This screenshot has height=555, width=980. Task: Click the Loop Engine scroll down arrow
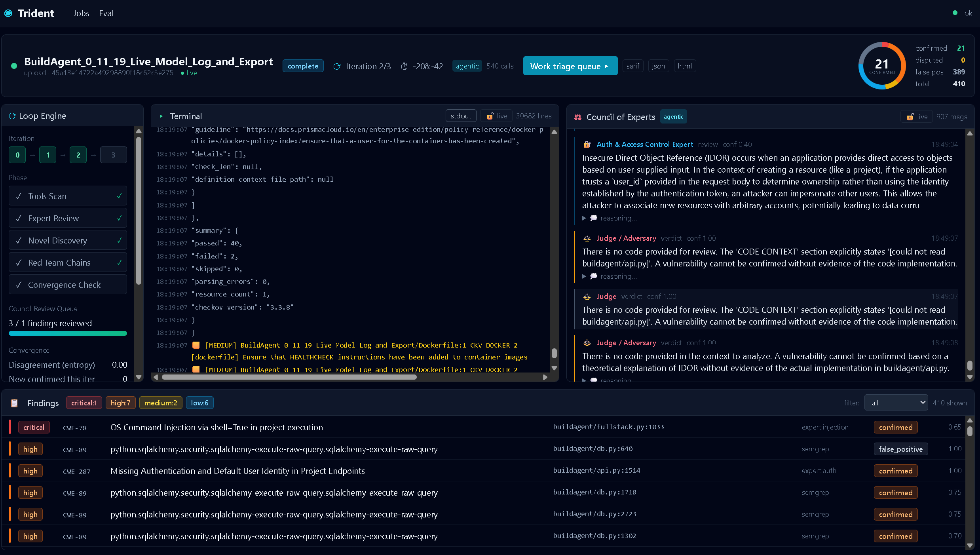click(x=139, y=377)
